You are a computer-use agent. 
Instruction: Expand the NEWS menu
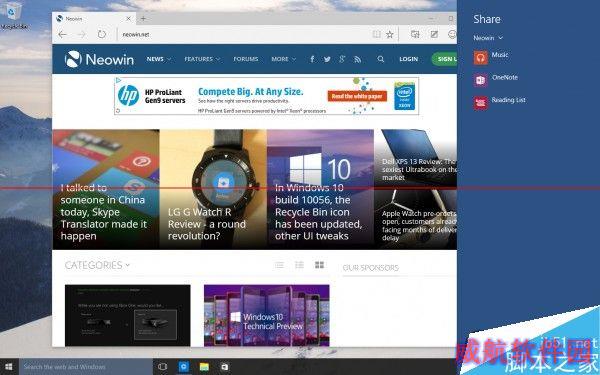tap(158, 59)
